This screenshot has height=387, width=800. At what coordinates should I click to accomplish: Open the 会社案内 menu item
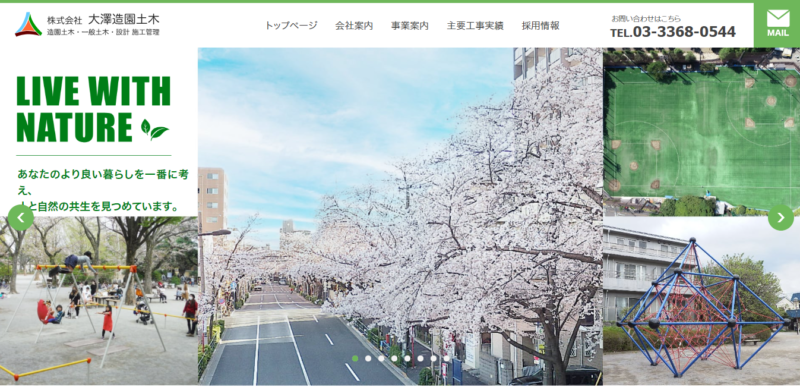[x=354, y=25]
